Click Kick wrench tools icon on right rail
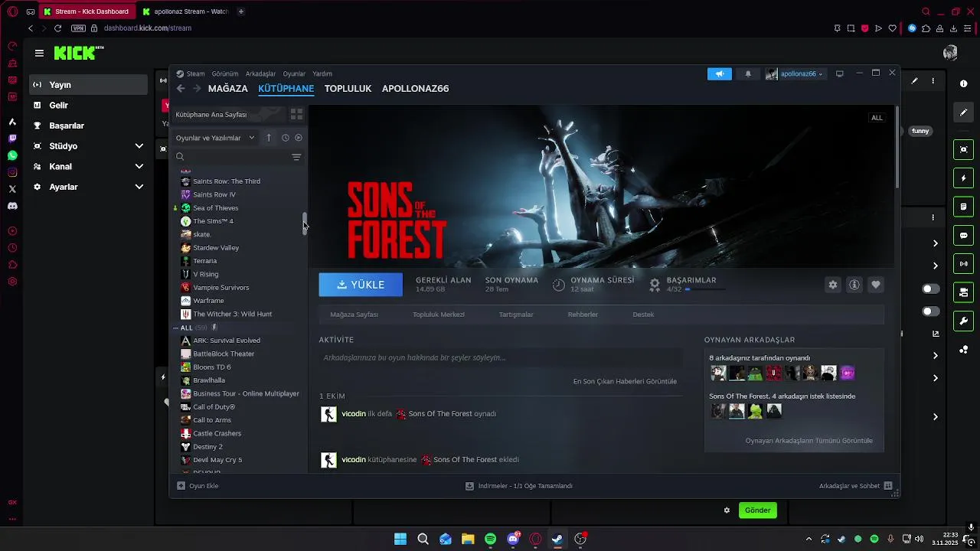Screen dimensions: 980x551 pyautogui.click(x=964, y=321)
